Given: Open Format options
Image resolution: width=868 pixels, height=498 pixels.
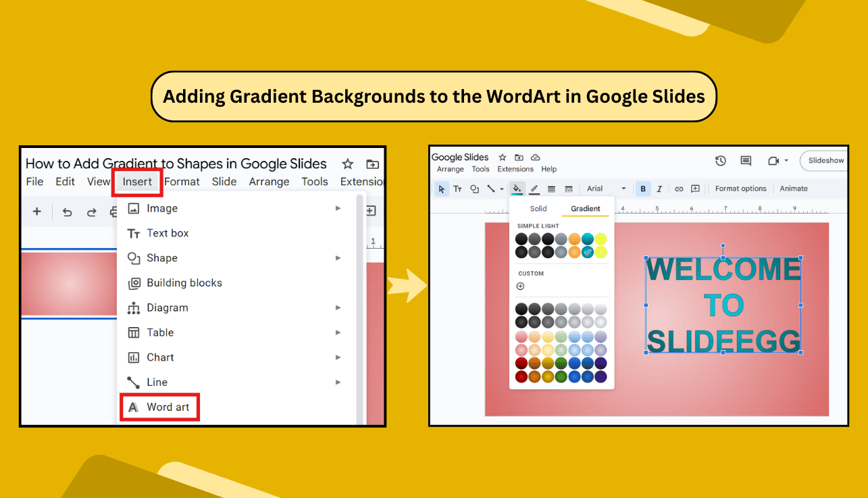Looking at the screenshot, I should (x=740, y=189).
